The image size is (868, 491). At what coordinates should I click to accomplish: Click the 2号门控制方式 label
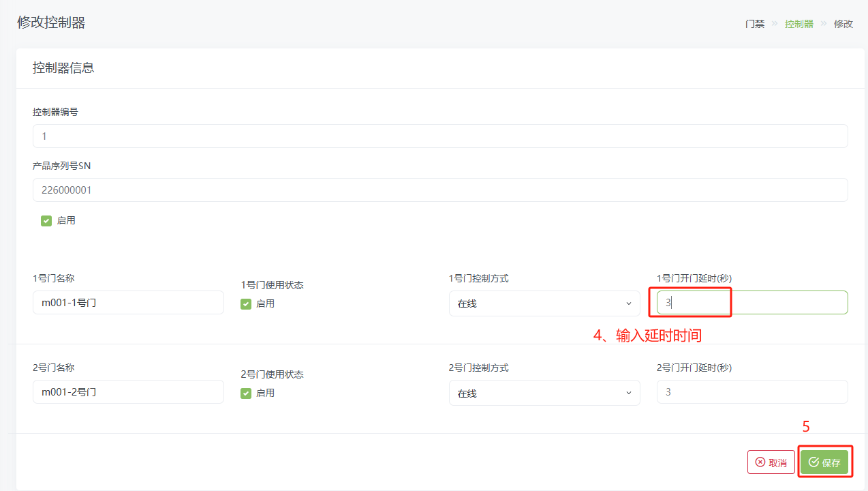[x=479, y=368]
